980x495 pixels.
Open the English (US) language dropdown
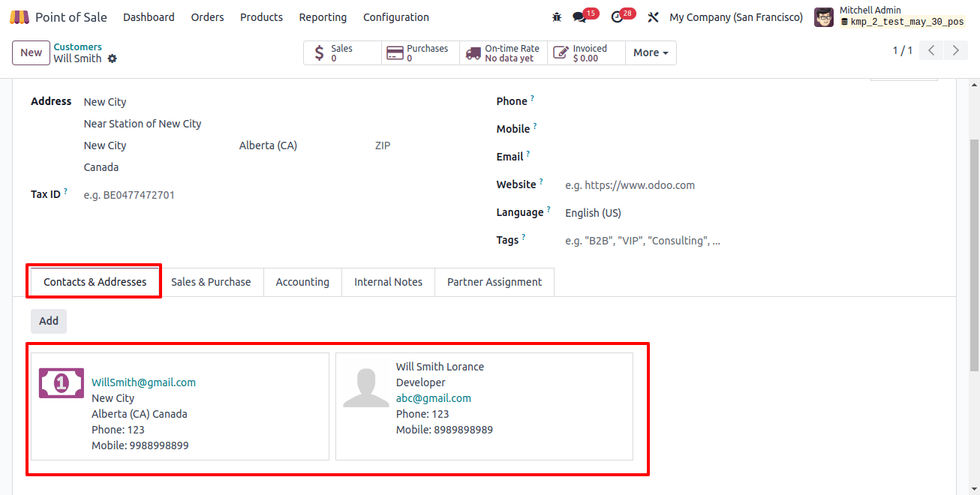[750, 213]
